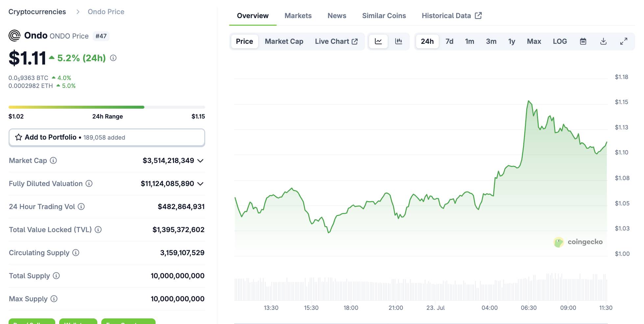The height and width of the screenshot is (324, 644).
Task: Click the external link icon beside Historical Data
Action: coord(479,15)
